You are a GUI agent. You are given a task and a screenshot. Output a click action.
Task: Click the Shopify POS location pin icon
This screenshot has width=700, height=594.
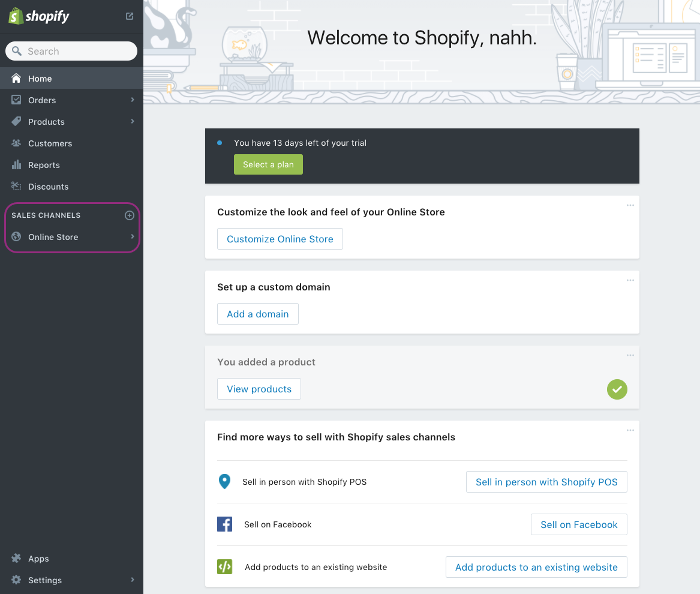[x=224, y=481]
